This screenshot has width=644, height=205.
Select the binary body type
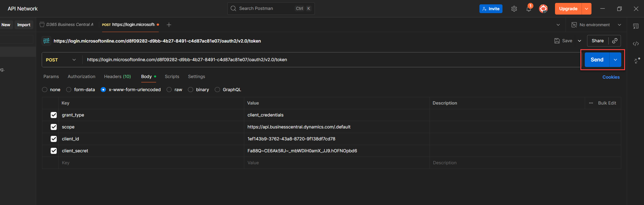pyautogui.click(x=191, y=90)
